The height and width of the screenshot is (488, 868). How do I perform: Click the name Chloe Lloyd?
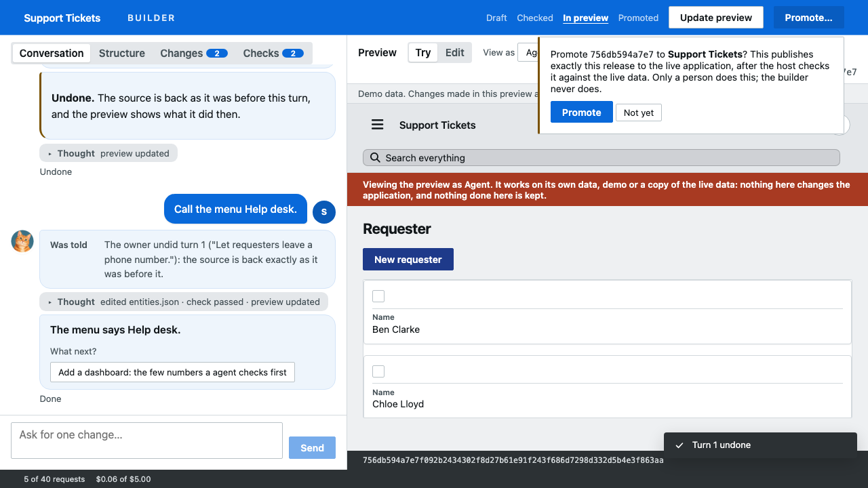pos(398,404)
